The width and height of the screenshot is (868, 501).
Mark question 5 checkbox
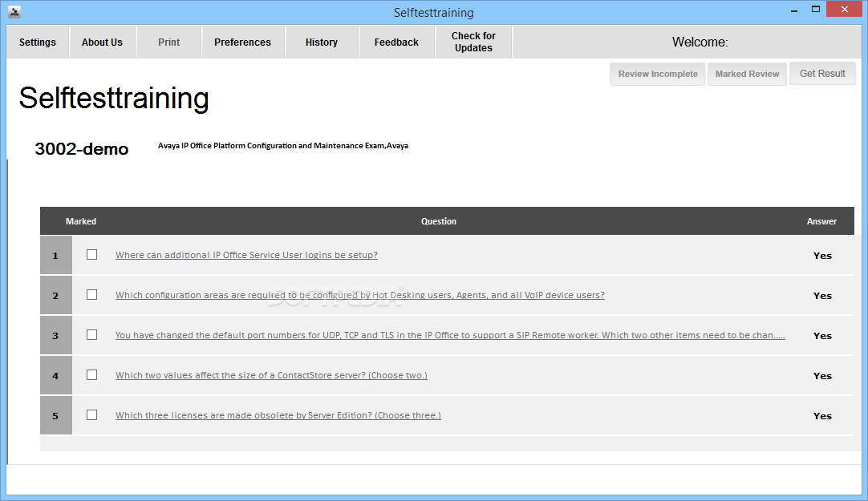[x=92, y=414]
